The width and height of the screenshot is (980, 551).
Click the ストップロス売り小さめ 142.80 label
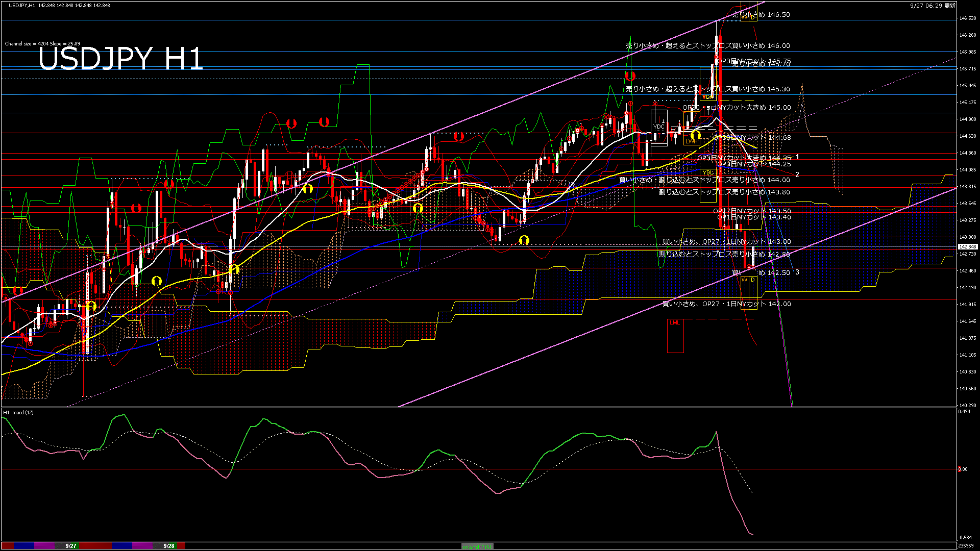pos(724,254)
